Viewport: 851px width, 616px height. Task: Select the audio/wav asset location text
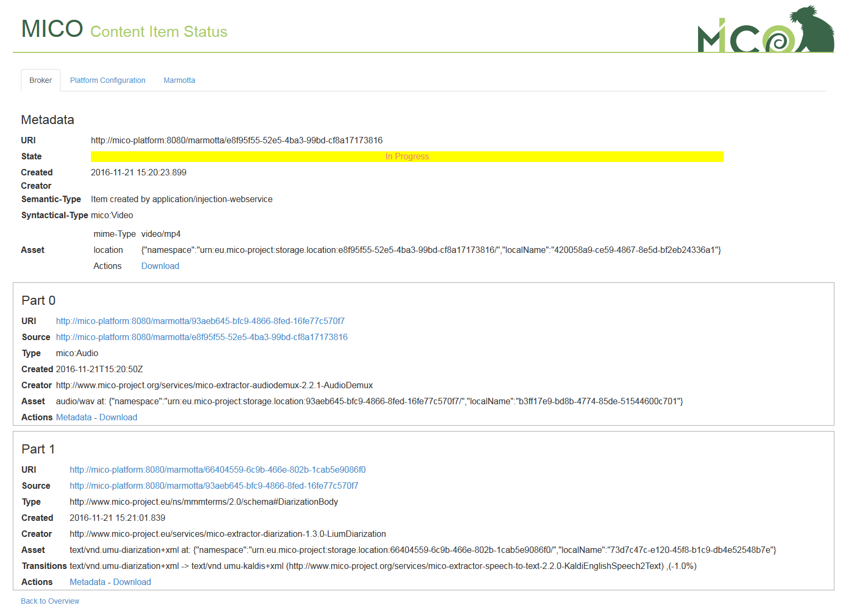(x=370, y=402)
